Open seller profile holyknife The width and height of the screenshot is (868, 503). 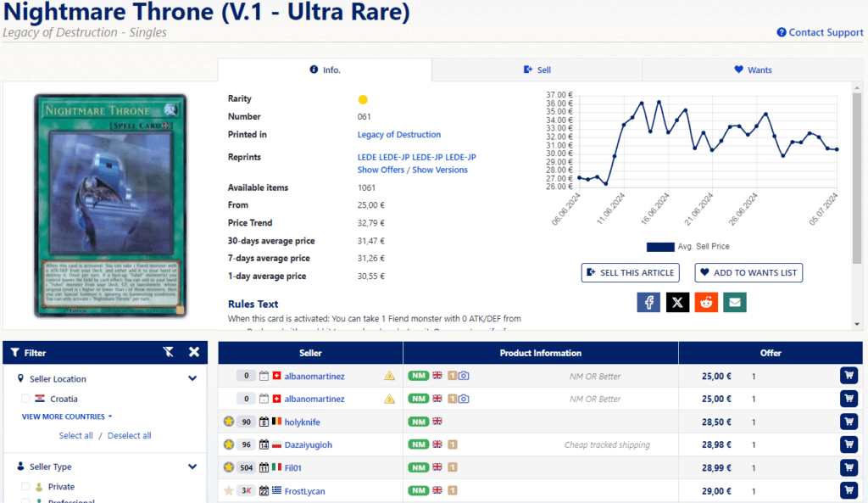(x=303, y=422)
